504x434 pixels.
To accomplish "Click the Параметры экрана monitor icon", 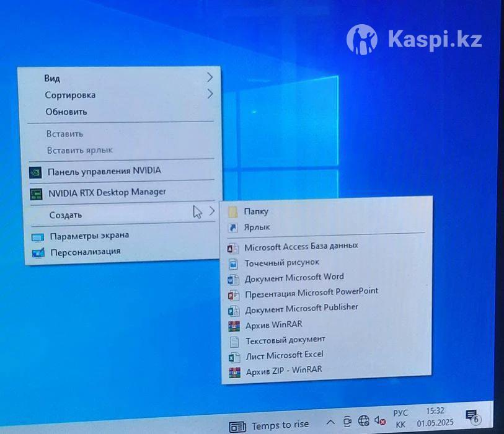I will coord(38,237).
